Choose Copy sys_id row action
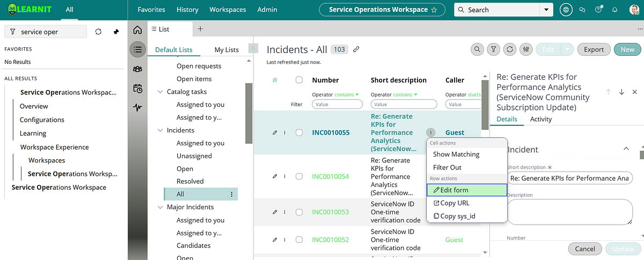The image size is (644, 260). tap(467, 216)
